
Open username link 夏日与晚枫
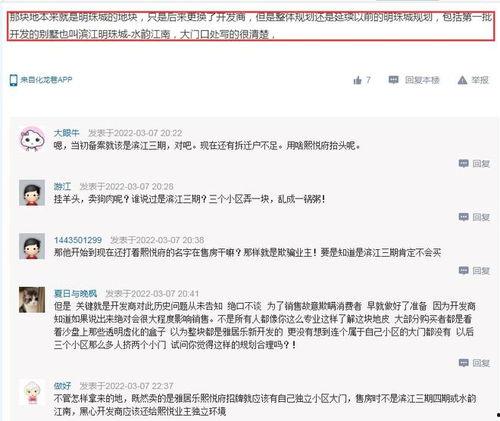tap(75, 294)
